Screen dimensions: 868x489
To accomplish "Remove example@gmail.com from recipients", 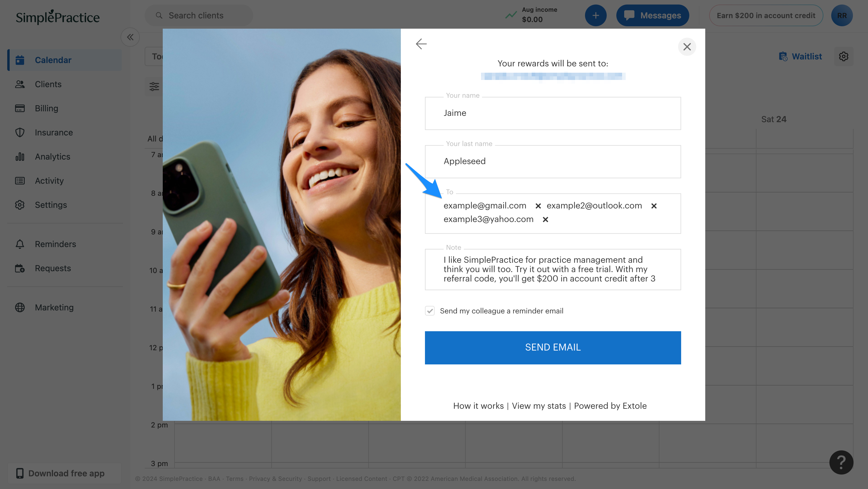I will click(538, 206).
